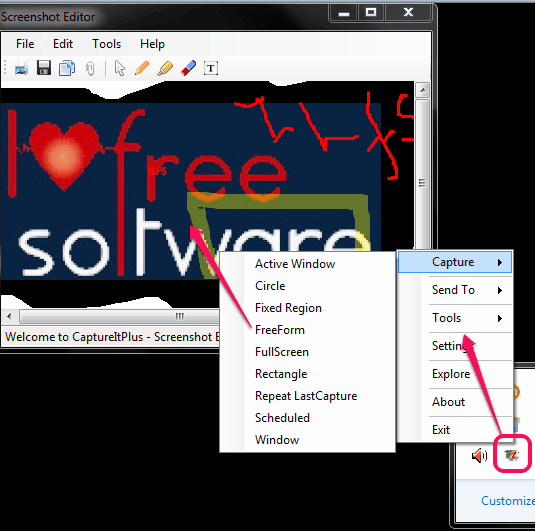
Task: Click the Paste clipboard icon
Action: pyautogui.click(x=90, y=69)
